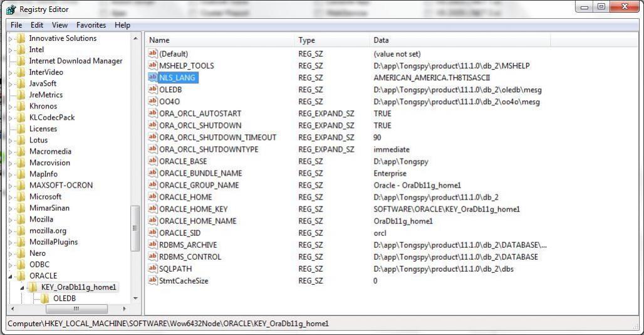Viewport: 644px width, 335px height.
Task: Click the icon beside ORA_ORCL_SHUTDOWN
Action: pyautogui.click(x=153, y=125)
